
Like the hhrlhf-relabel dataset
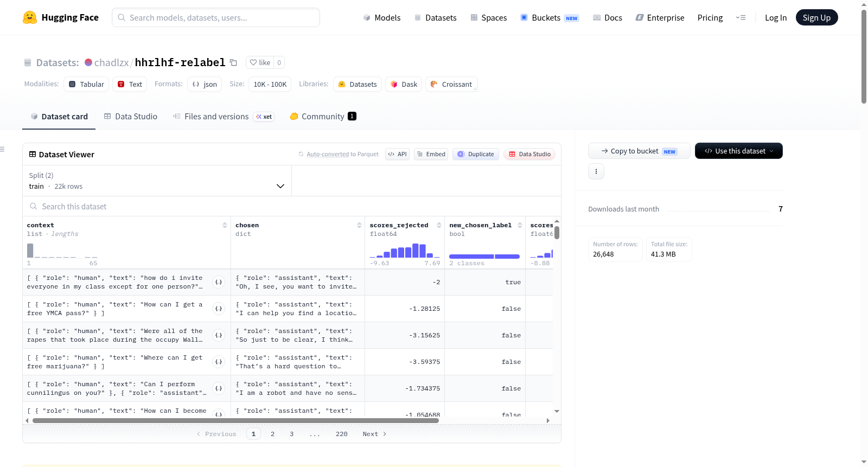pyautogui.click(x=260, y=62)
